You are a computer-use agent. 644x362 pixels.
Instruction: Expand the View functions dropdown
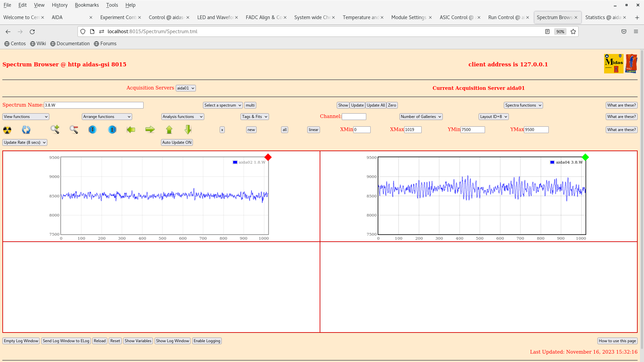coord(26,117)
